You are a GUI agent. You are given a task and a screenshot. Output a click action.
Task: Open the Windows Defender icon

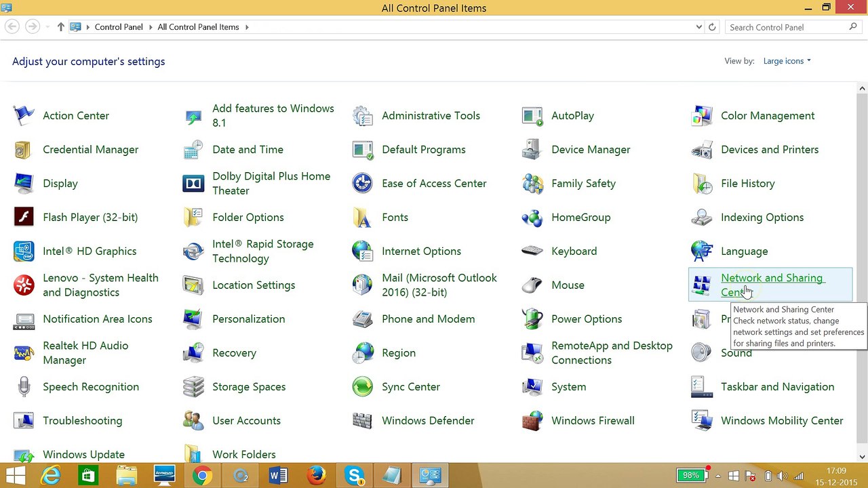pyautogui.click(x=363, y=421)
